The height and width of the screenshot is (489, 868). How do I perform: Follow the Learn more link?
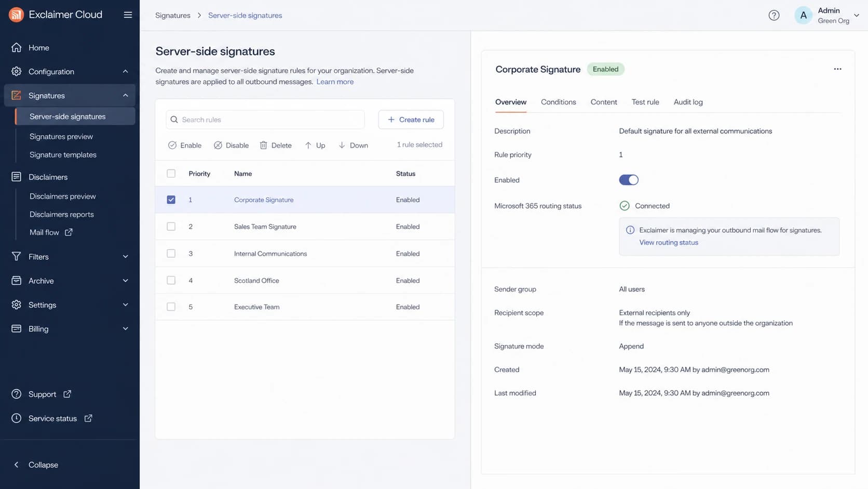pyautogui.click(x=335, y=82)
